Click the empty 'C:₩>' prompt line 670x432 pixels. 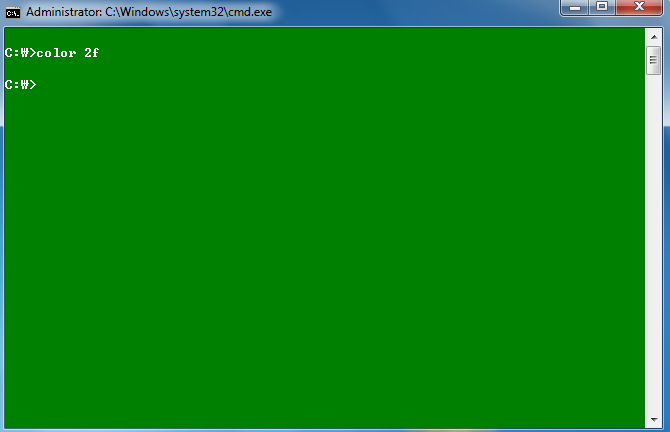pos(21,85)
